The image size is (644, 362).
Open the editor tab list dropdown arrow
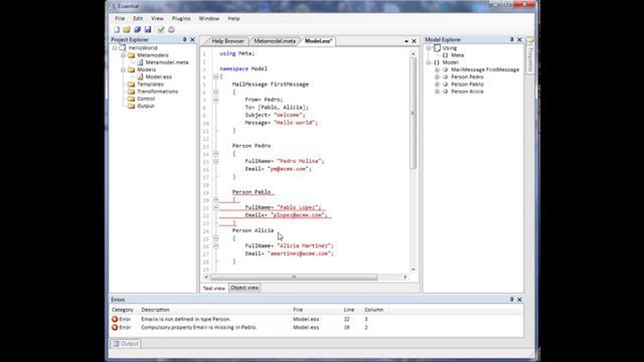[x=406, y=41]
